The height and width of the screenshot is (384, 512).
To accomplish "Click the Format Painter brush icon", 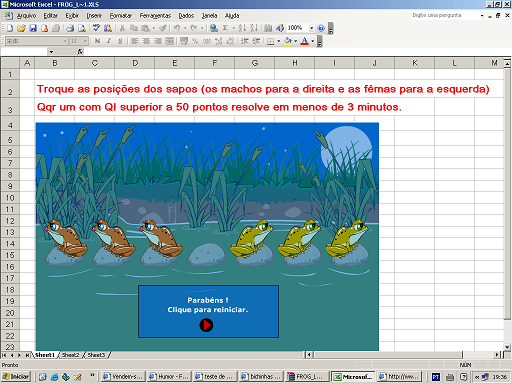I will tap(163, 28).
